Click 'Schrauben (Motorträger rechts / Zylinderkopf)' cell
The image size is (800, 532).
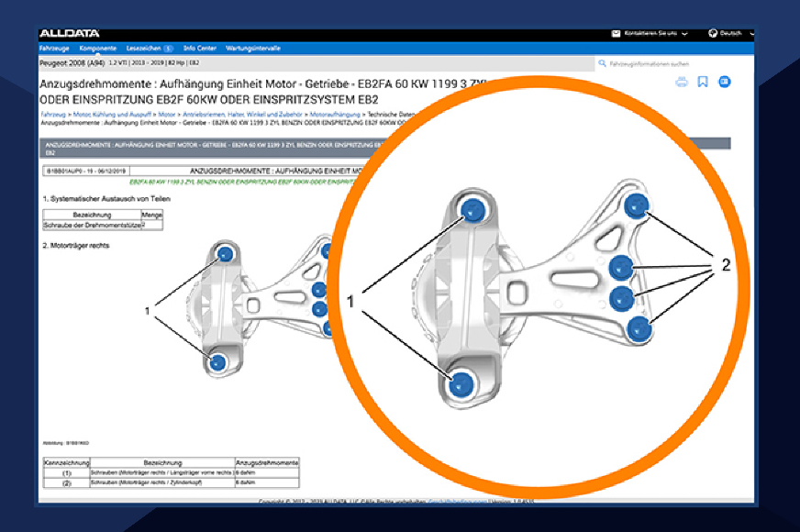[x=162, y=482]
